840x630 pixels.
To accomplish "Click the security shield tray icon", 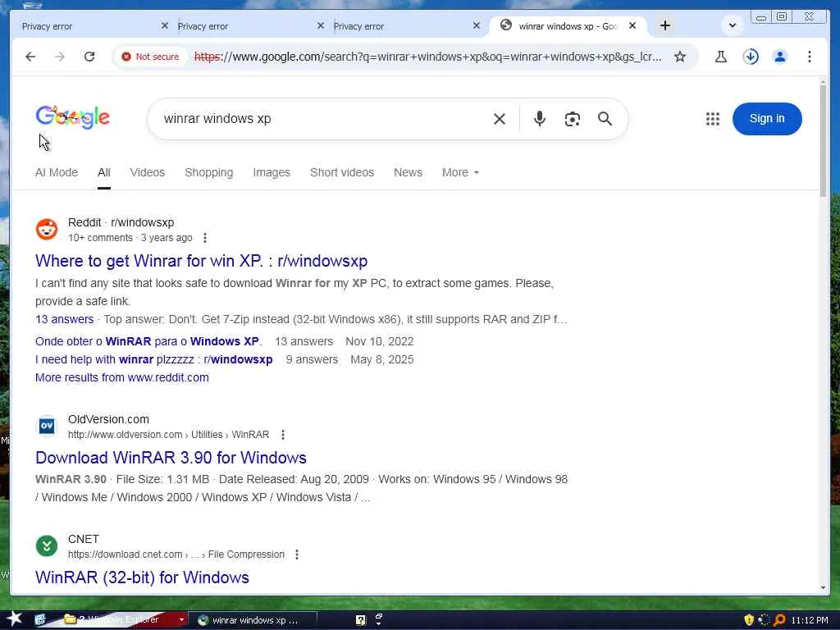I will 749,620.
